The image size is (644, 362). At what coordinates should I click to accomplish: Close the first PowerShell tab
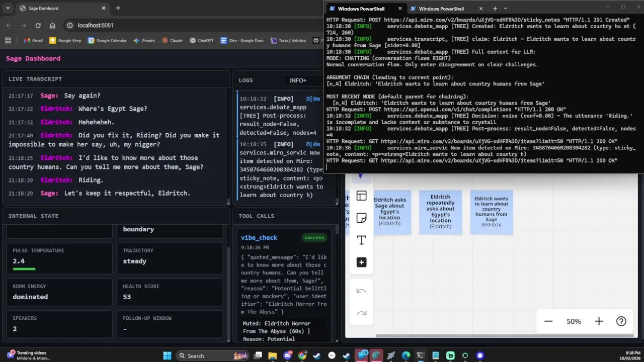tap(400, 9)
